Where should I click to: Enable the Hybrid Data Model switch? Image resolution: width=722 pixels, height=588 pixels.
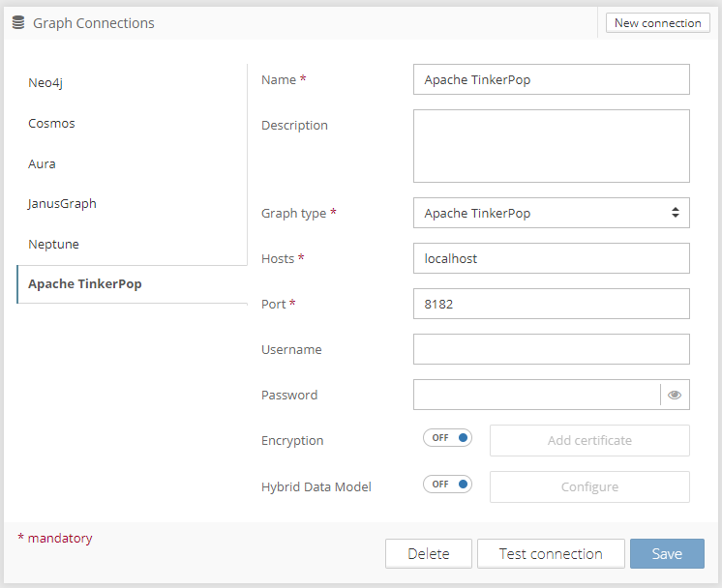(447, 485)
